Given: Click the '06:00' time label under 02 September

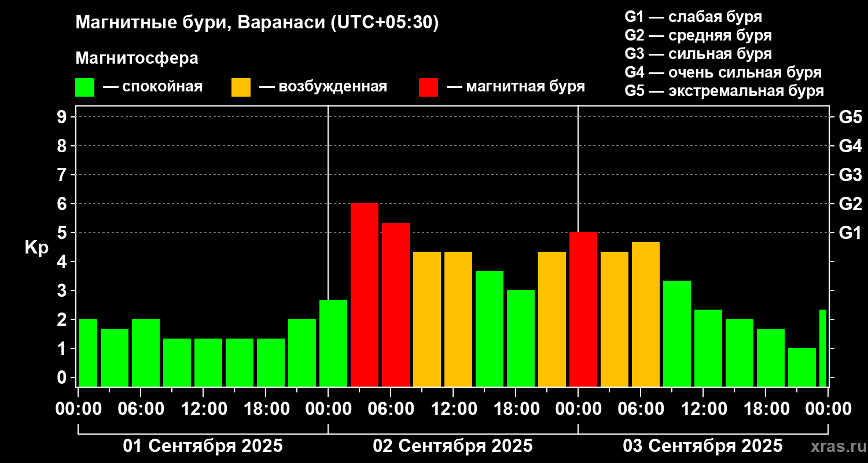Looking at the screenshot, I should point(391,409).
